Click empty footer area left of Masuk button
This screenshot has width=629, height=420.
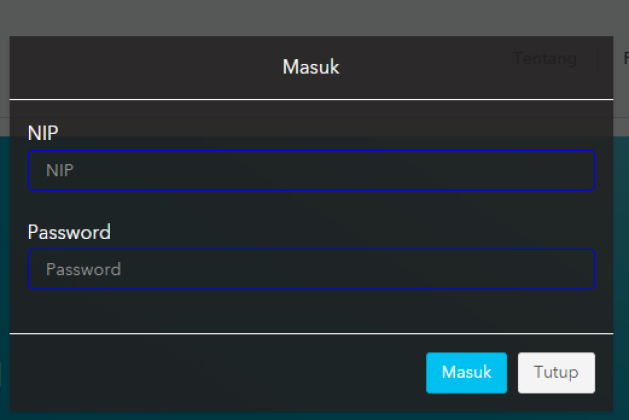pyautogui.click(x=200, y=372)
